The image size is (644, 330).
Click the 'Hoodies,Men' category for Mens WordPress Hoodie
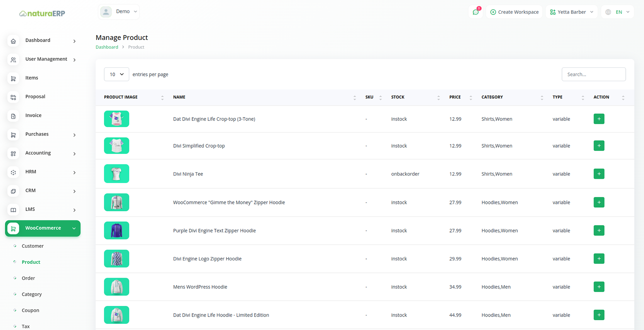tap(496, 287)
